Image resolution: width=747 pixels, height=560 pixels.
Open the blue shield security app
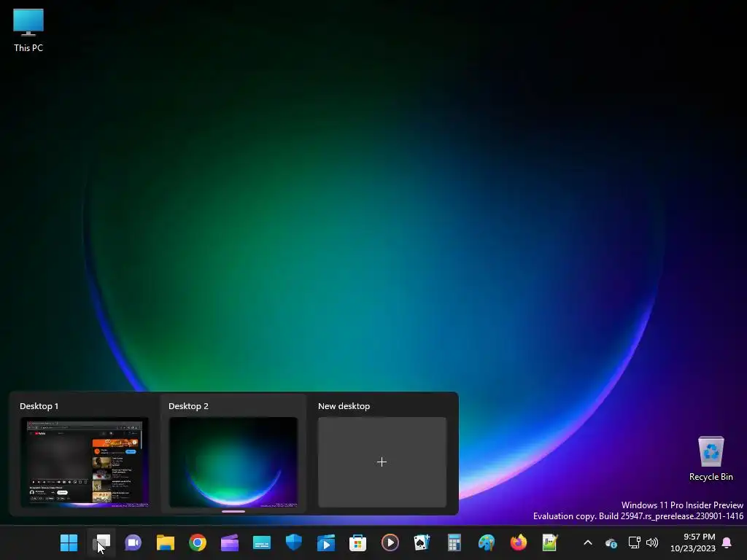pyautogui.click(x=293, y=542)
